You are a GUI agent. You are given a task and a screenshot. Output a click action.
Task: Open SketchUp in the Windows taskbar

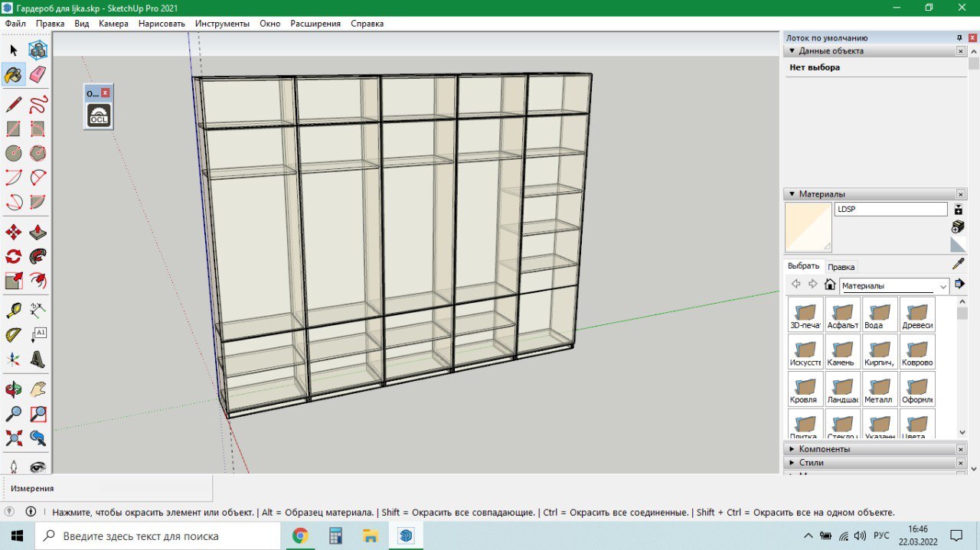click(x=406, y=535)
